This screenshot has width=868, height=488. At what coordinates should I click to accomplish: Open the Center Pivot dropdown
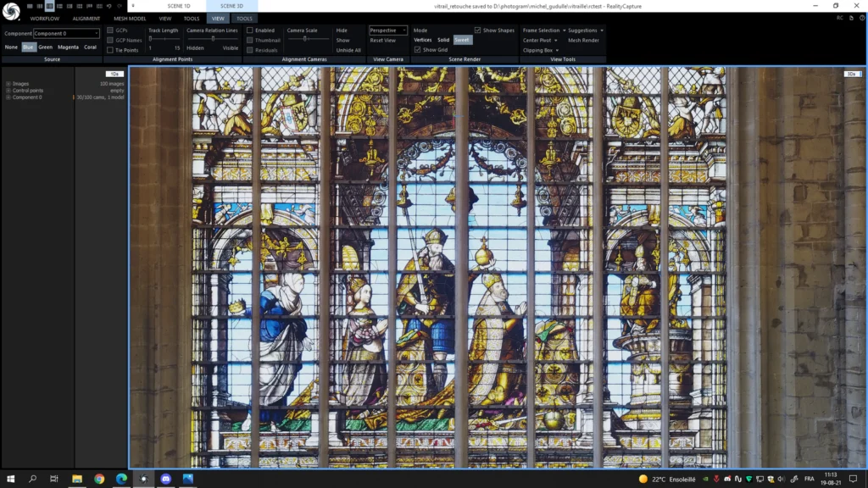tap(540, 41)
